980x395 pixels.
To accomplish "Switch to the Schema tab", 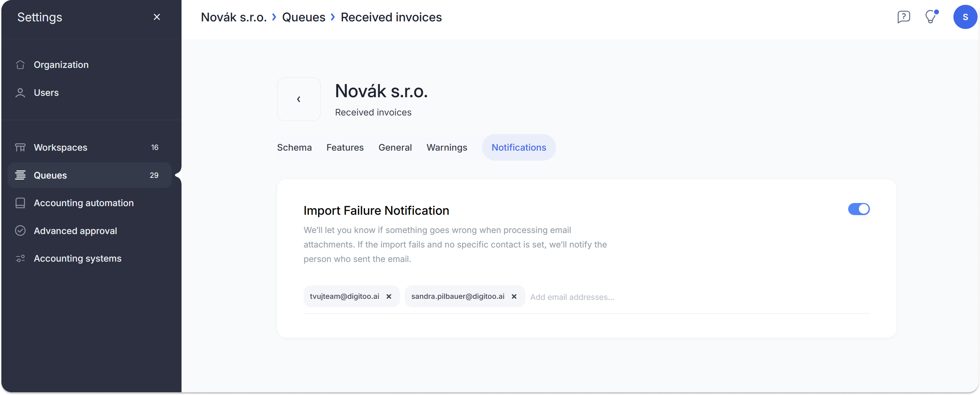I will click(x=294, y=148).
